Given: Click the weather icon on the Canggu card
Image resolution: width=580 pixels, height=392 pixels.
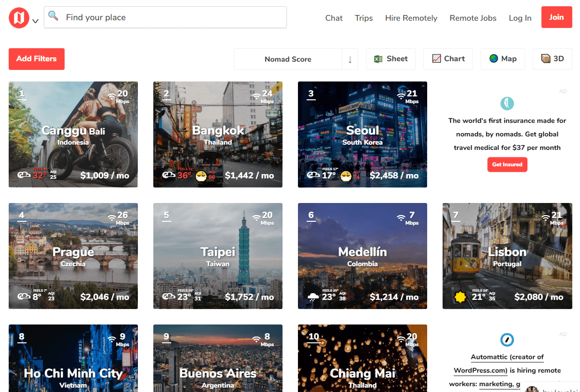Looking at the screenshot, I should pyautogui.click(x=24, y=176).
